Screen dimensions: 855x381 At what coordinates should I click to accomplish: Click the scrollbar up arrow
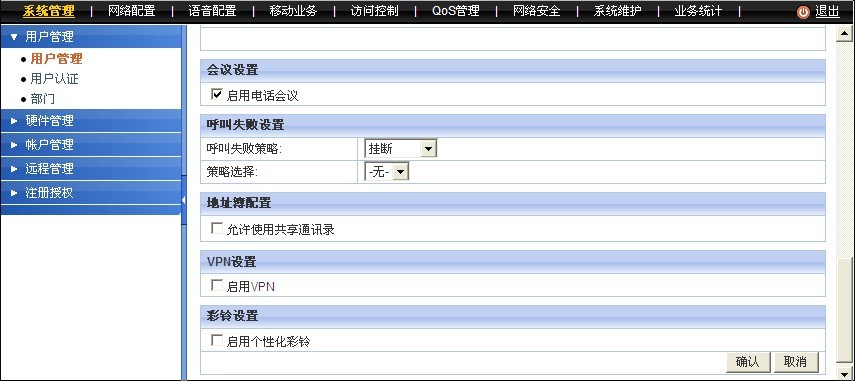844,34
